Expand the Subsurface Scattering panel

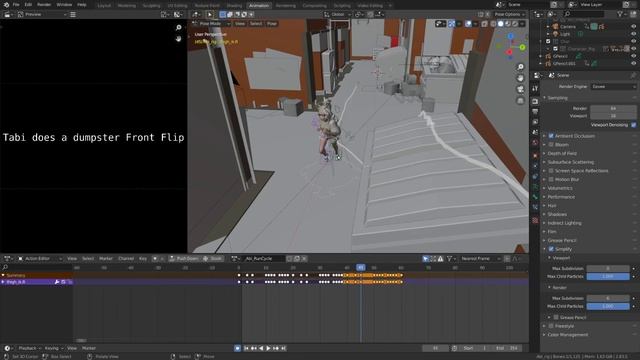571,162
